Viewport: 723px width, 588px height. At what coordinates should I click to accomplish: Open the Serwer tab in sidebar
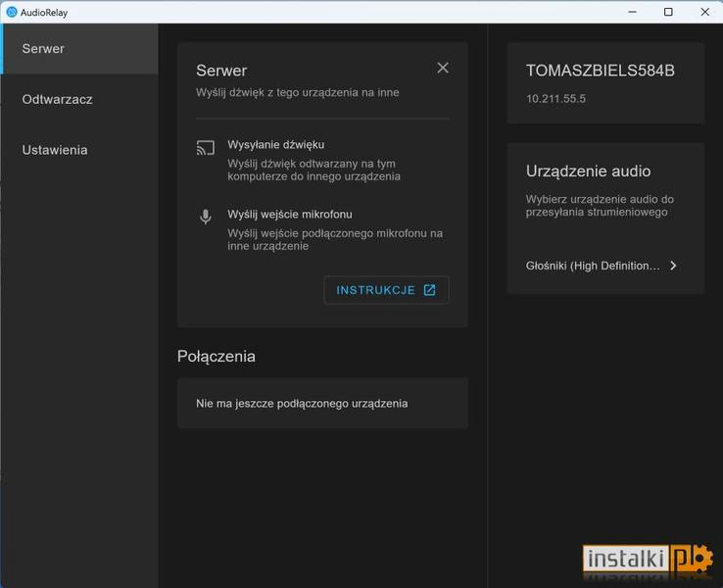79,49
